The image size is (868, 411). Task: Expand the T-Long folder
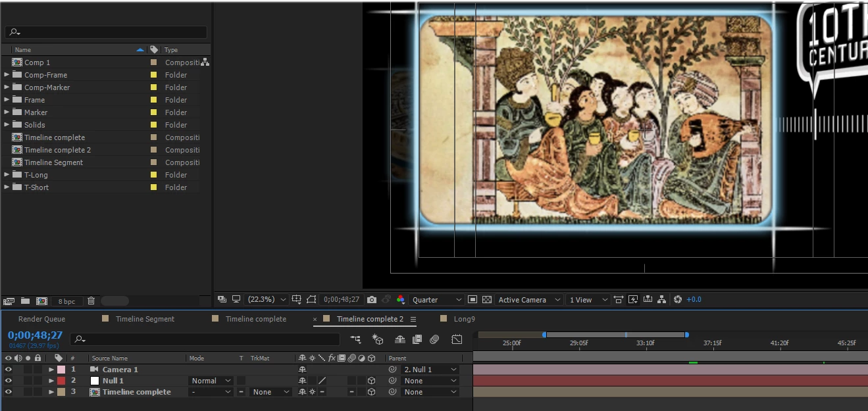tap(7, 174)
